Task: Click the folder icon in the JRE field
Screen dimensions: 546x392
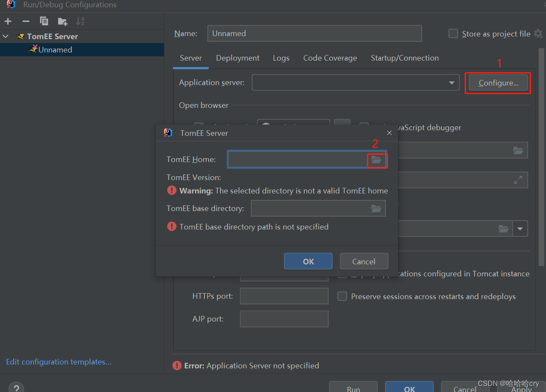Action: pyautogui.click(x=503, y=229)
